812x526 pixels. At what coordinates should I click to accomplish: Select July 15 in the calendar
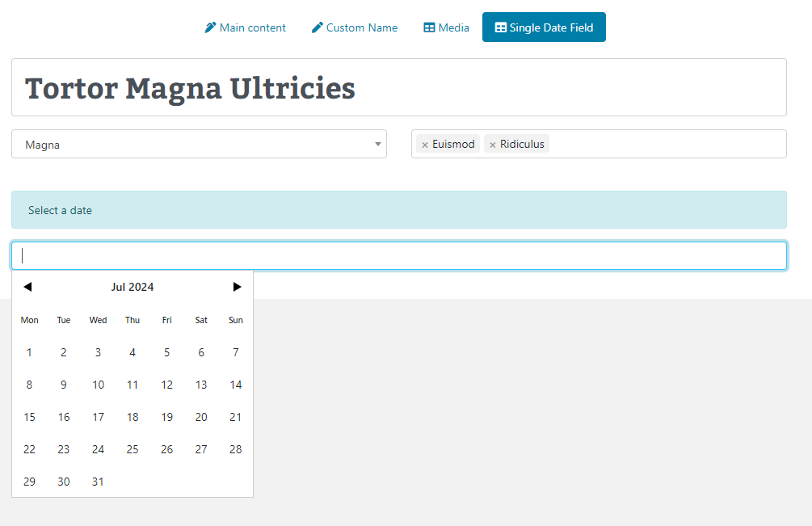pos(29,417)
